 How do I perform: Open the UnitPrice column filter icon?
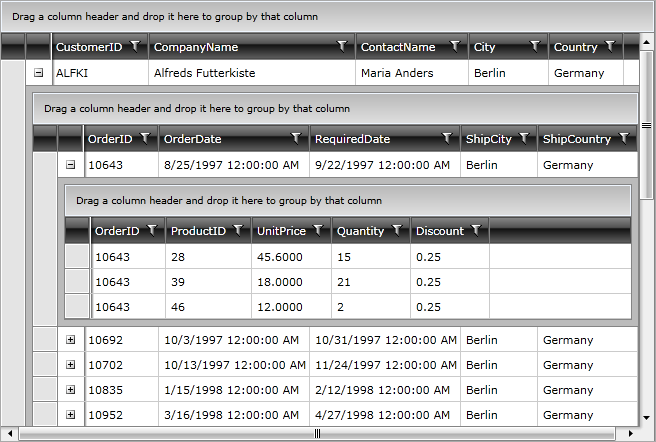(318, 230)
